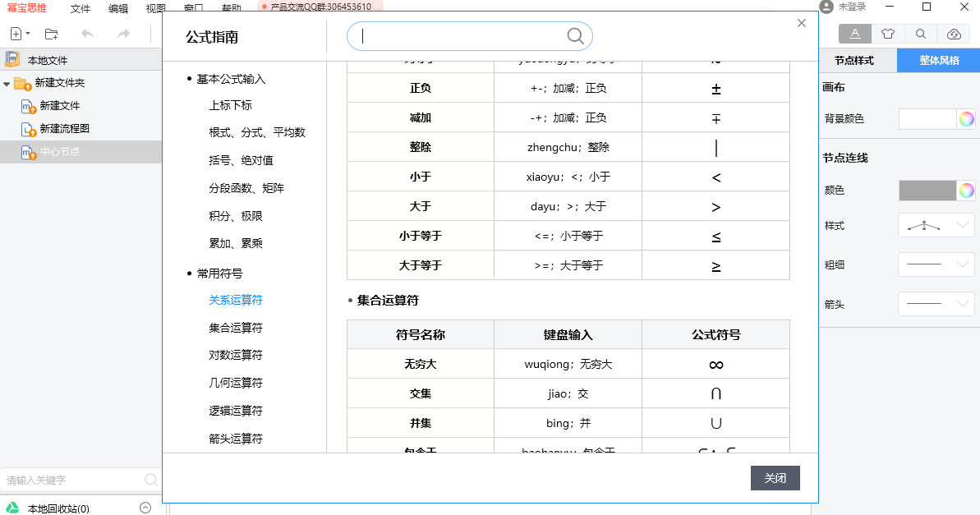Screen dimensions: 980x515
Task: Go to 集合运算符 section link
Action: point(236,328)
